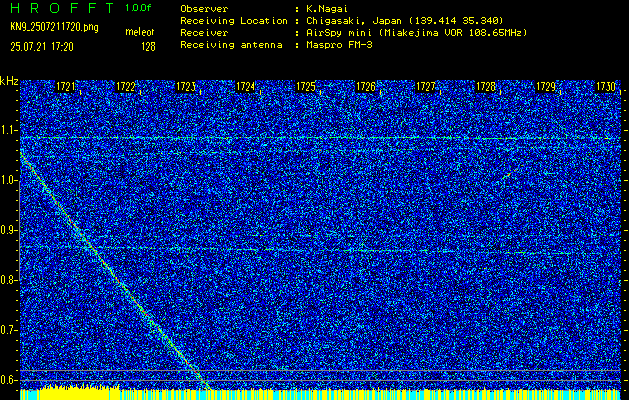This screenshot has width=629, height=400.
Task: Click the Observer field label
Action: pyautogui.click(x=204, y=9)
